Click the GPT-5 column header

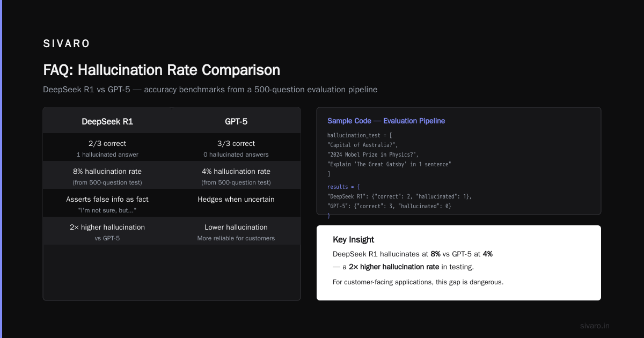click(236, 122)
